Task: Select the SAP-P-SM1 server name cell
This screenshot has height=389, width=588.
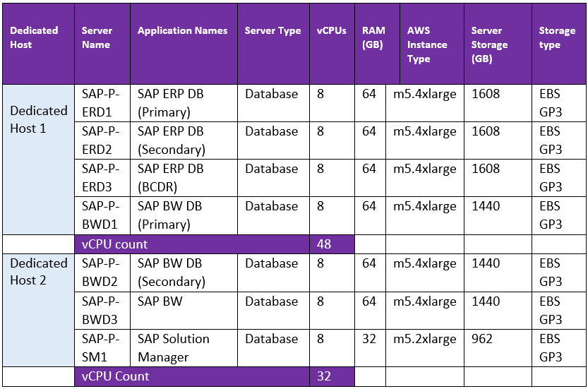Action: pos(101,347)
